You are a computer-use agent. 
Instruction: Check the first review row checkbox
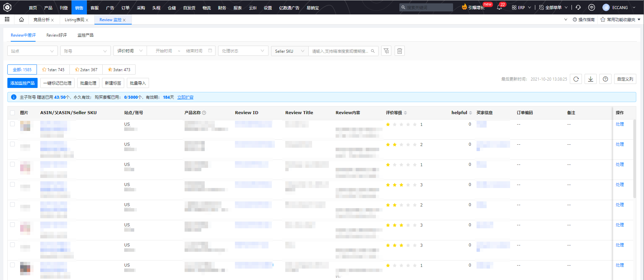(x=12, y=124)
